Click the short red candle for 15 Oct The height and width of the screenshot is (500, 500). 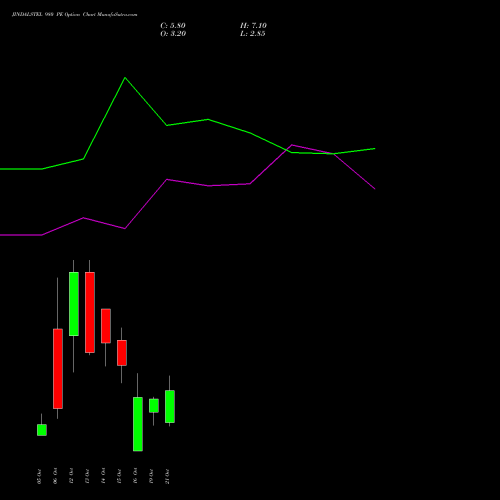click(122, 353)
